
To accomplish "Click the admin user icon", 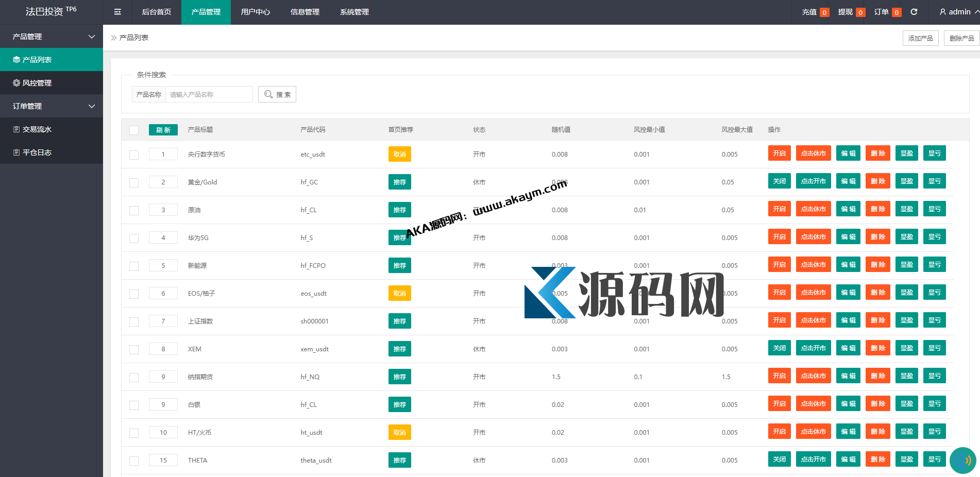I will pos(942,12).
